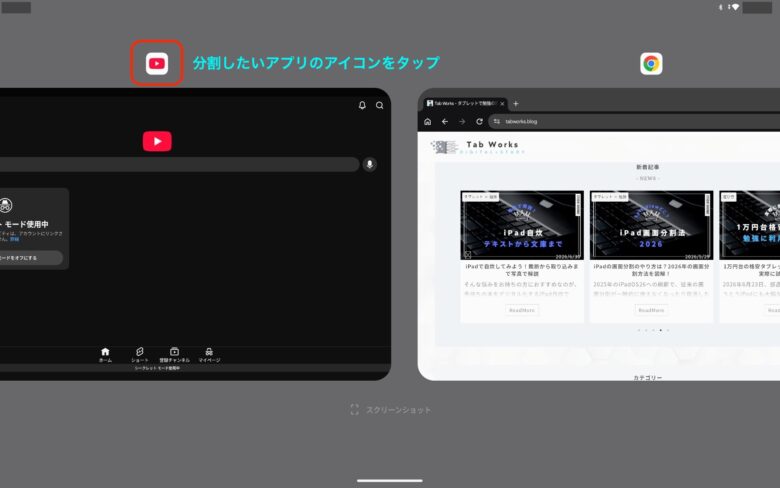
Task: Go back in Chrome
Action: click(445, 121)
